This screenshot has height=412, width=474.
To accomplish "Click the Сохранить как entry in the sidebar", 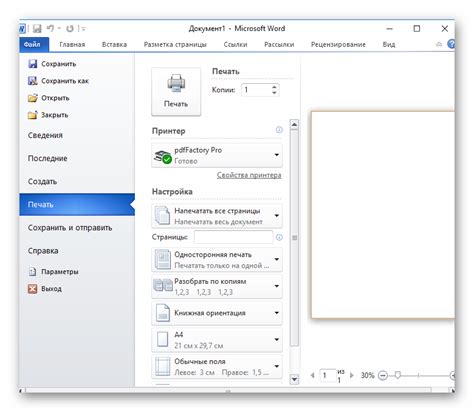I will click(x=59, y=81).
